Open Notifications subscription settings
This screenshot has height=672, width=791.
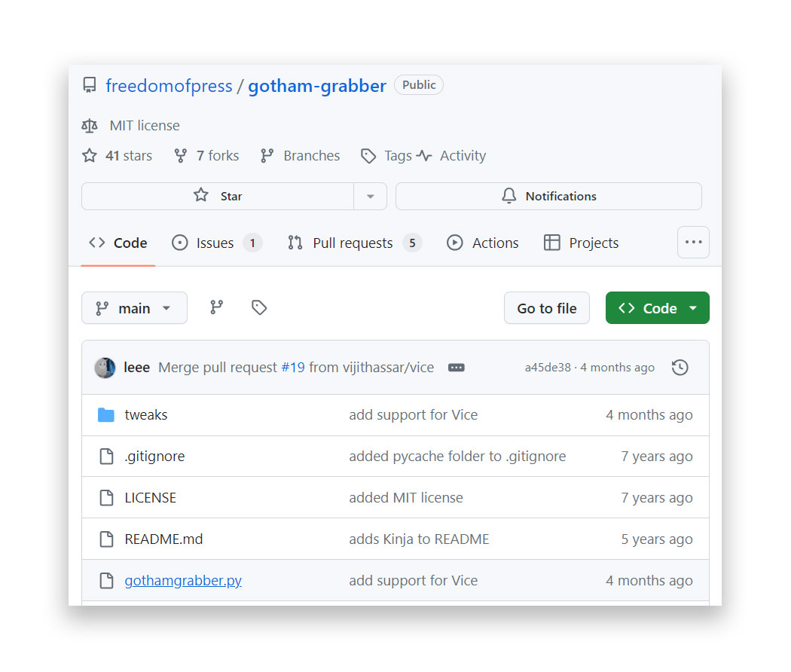548,196
